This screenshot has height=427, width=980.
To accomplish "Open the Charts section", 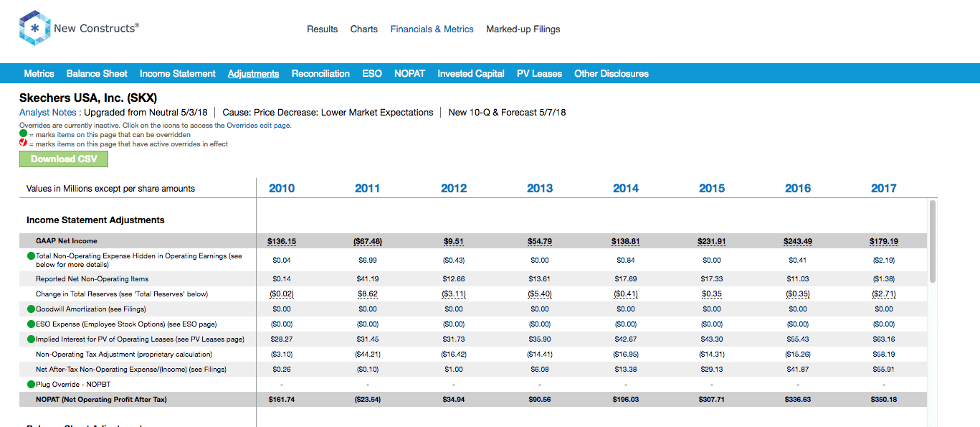I will (364, 29).
